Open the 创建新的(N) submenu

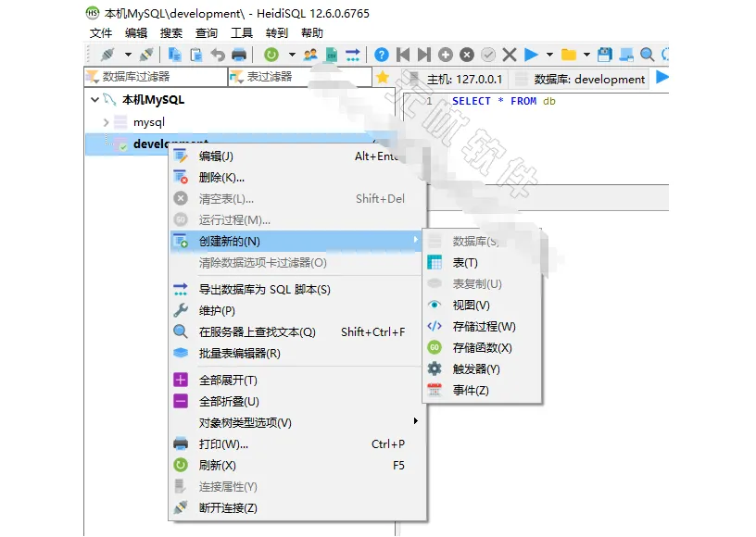297,241
